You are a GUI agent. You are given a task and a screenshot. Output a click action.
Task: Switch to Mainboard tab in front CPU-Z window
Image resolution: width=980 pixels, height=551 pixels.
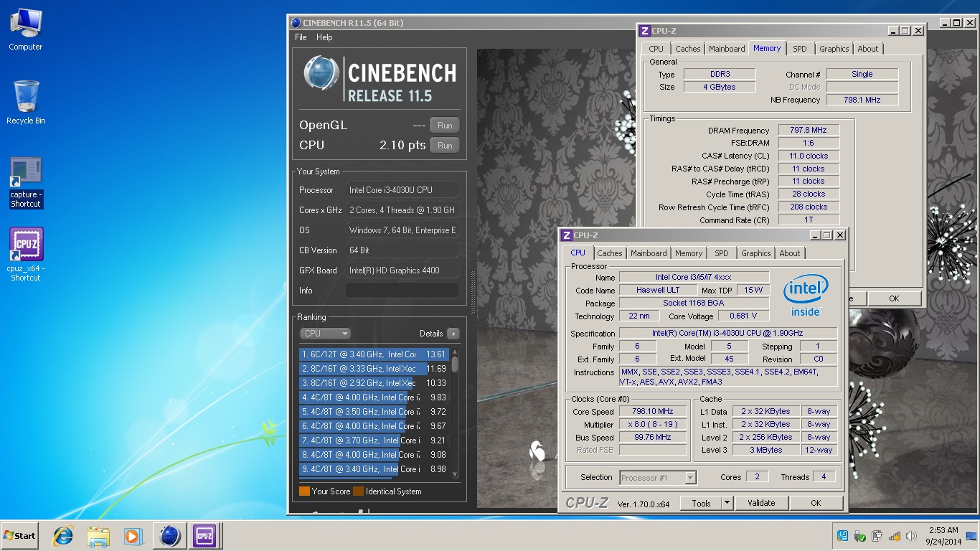click(x=649, y=253)
